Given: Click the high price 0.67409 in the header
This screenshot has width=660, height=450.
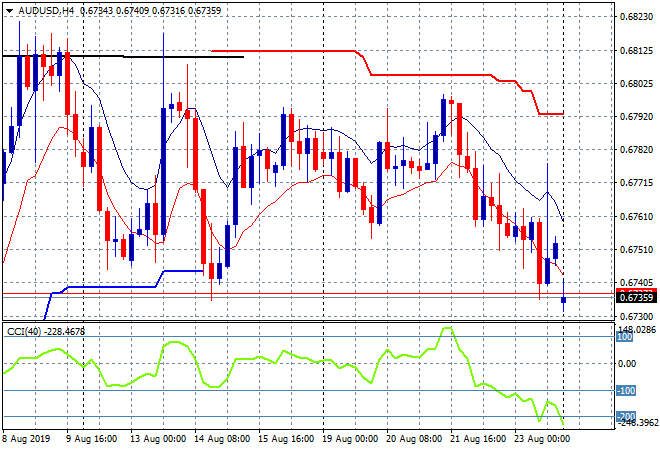Looking at the screenshot, I should (x=133, y=11).
